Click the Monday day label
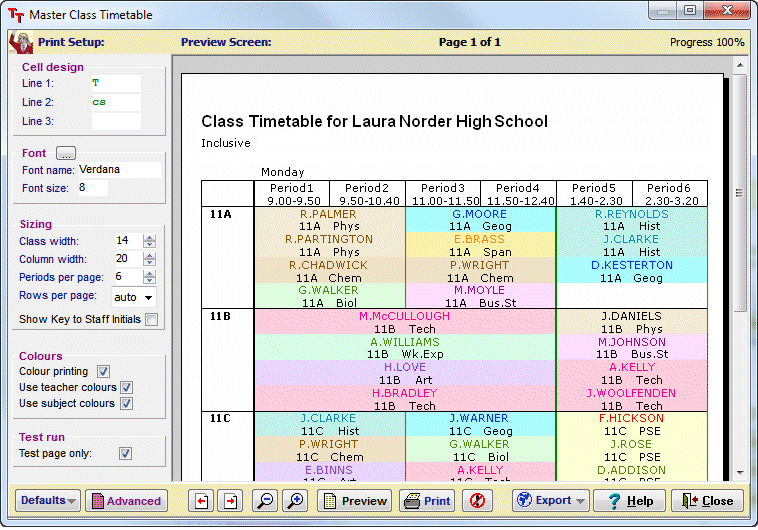The width and height of the screenshot is (758, 530). 283,172
